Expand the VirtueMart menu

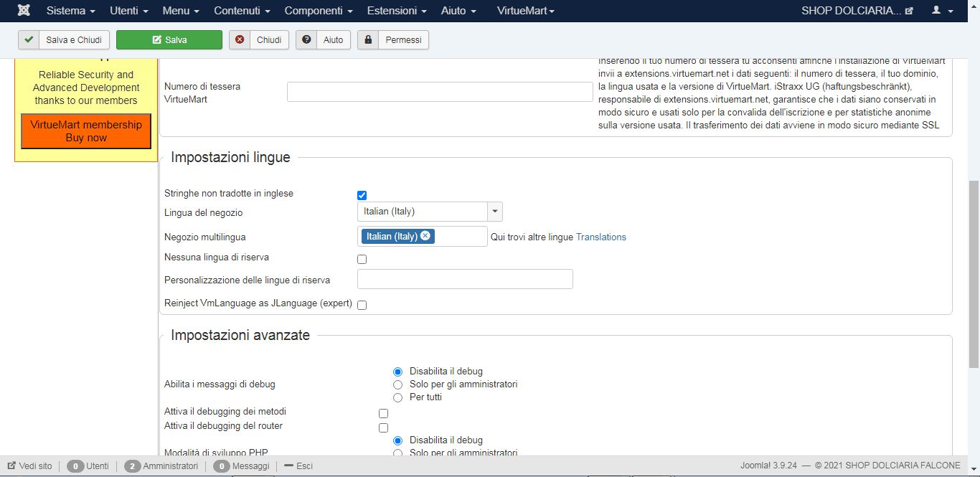tap(525, 11)
